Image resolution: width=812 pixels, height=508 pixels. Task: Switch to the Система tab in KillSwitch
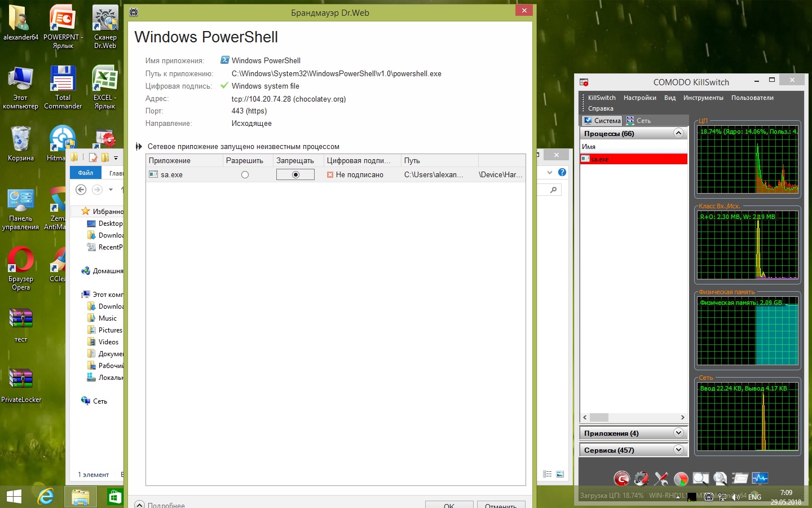[602, 121]
